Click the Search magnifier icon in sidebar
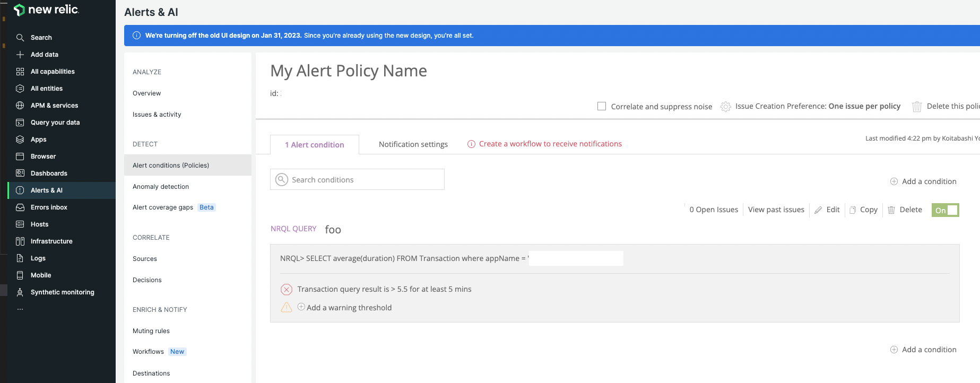Viewport: 980px width, 383px height. pyautogui.click(x=20, y=38)
